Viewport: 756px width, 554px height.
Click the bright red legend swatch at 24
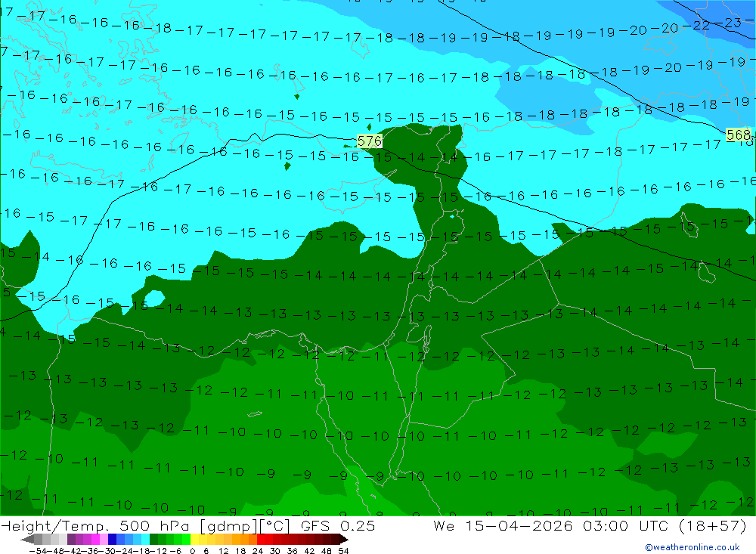(x=261, y=539)
